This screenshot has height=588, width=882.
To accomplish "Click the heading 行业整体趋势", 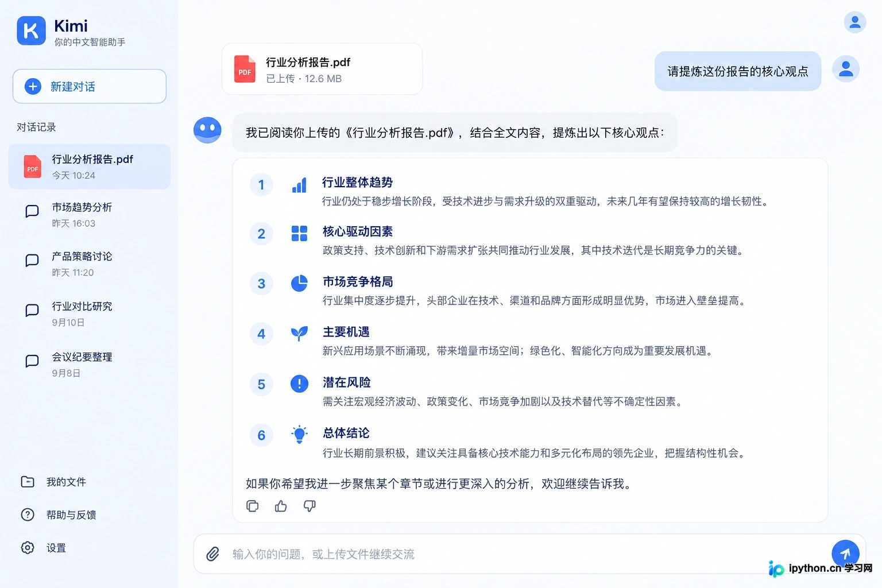I will (357, 183).
